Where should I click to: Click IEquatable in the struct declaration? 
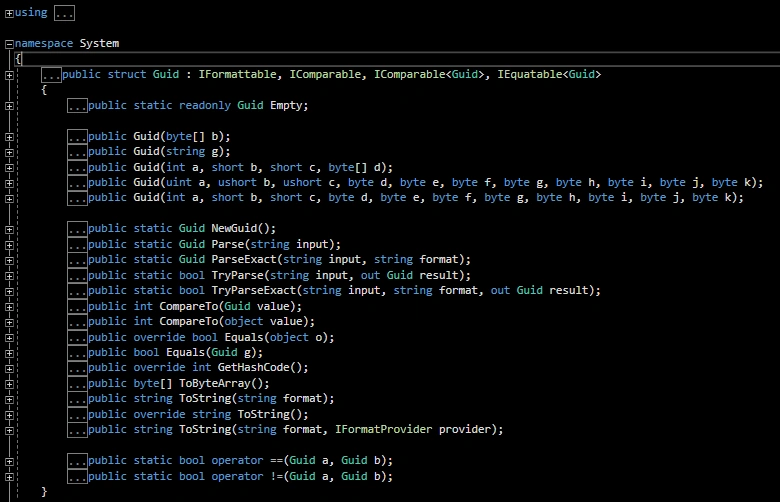pyautogui.click(x=530, y=75)
